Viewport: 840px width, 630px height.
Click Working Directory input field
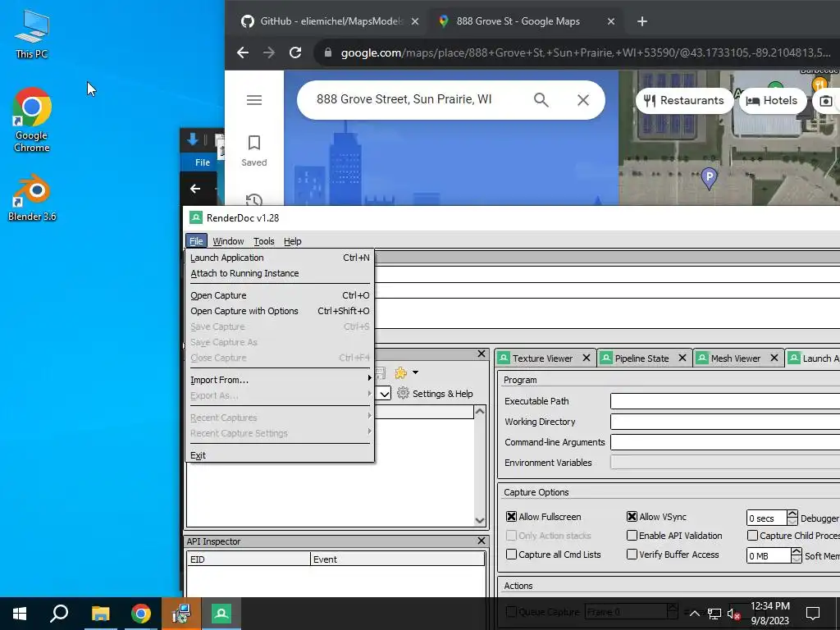tap(725, 422)
